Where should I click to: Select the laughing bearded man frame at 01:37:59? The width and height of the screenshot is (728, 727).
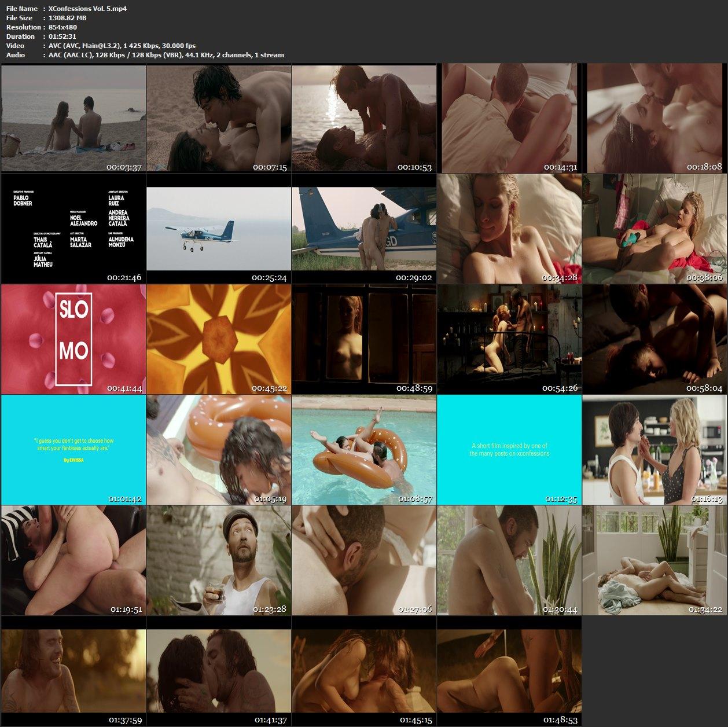coord(73,670)
